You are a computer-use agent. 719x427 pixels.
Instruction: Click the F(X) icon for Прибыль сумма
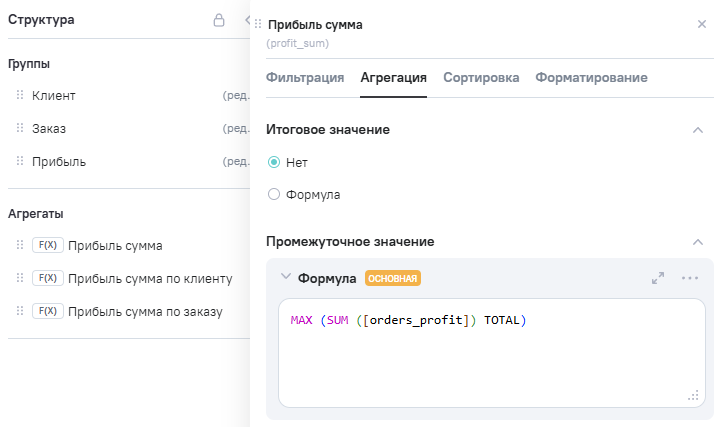click(x=47, y=245)
